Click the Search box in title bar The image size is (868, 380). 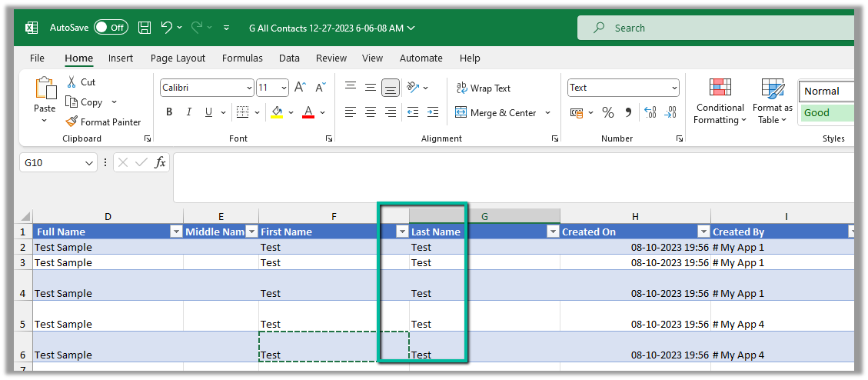tap(715, 28)
